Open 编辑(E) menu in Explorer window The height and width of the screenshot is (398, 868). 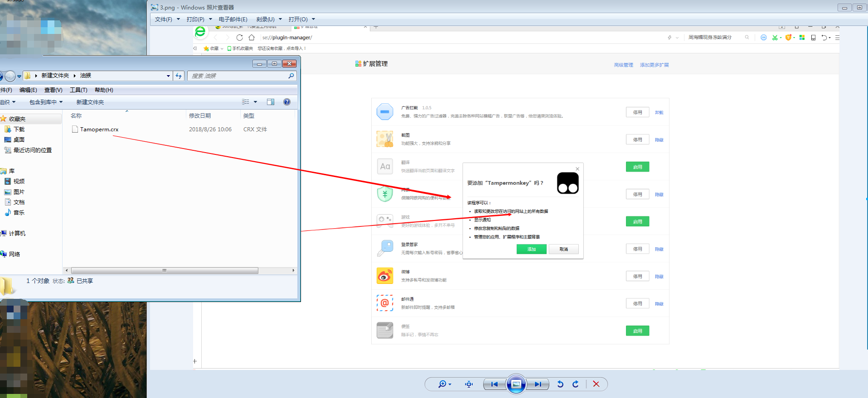coord(28,90)
